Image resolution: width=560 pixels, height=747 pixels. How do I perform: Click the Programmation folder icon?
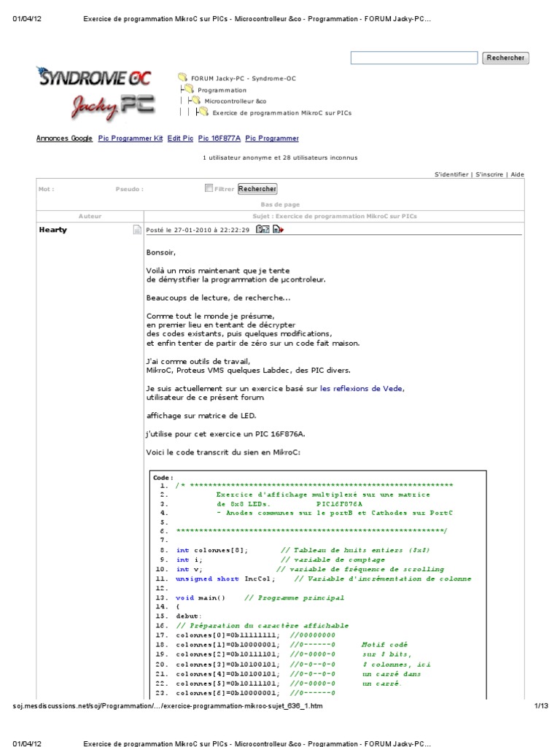click(189, 89)
